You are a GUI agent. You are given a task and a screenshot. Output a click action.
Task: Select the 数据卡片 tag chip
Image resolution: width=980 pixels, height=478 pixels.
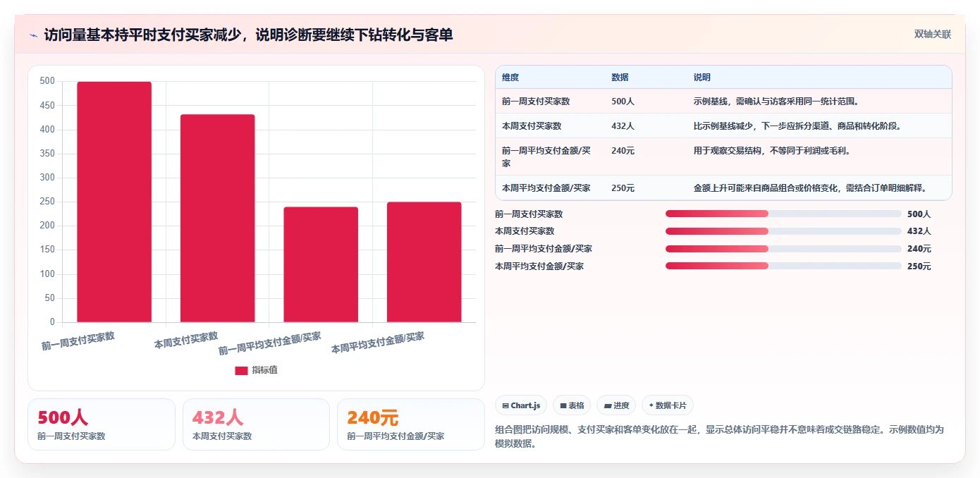[x=668, y=405]
